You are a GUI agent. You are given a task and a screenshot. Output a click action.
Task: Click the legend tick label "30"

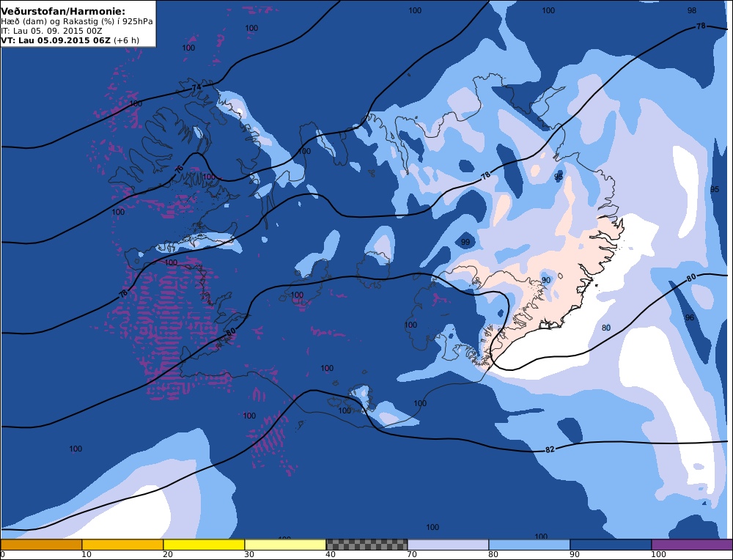tap(248, 554)
